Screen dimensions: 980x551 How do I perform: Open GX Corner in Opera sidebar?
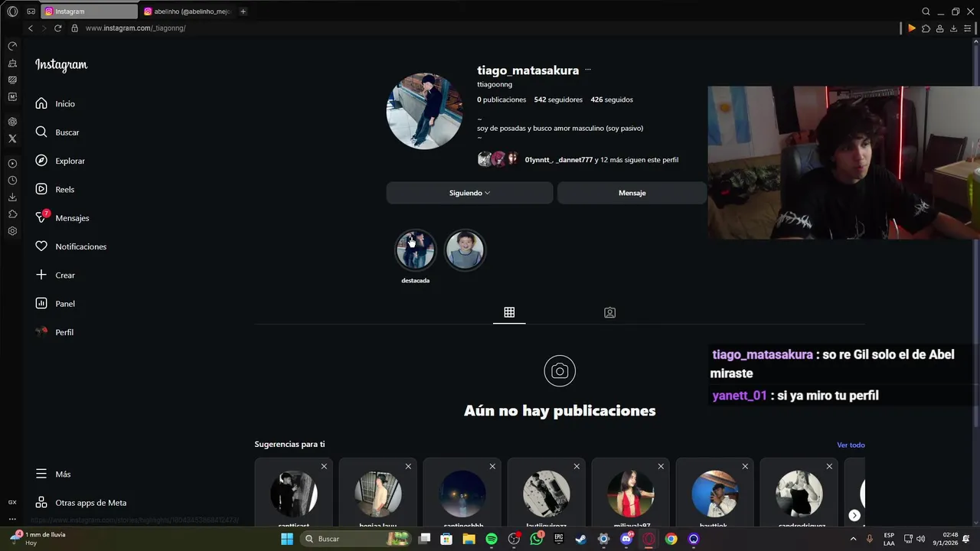click(x=12, y=503)
